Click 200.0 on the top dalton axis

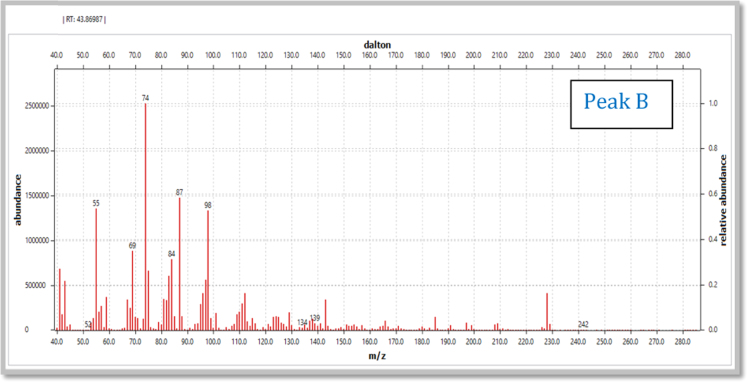[474, 55]
